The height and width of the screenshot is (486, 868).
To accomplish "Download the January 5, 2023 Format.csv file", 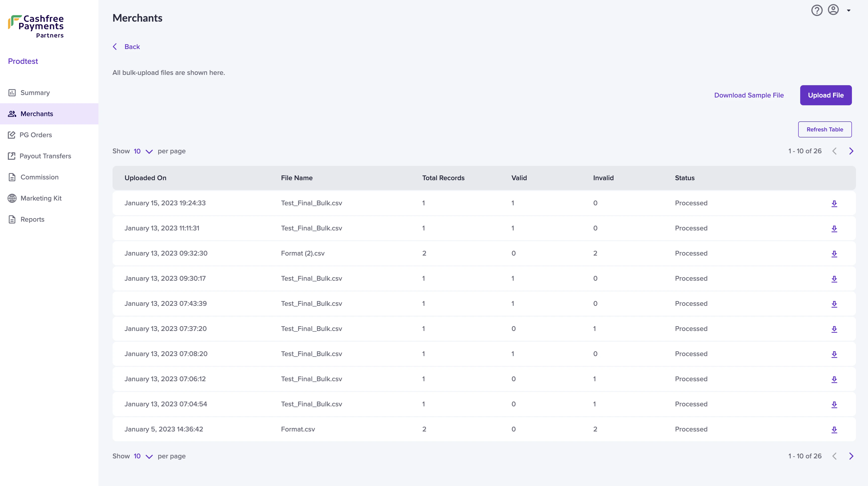I will click(x=834, y=430).
